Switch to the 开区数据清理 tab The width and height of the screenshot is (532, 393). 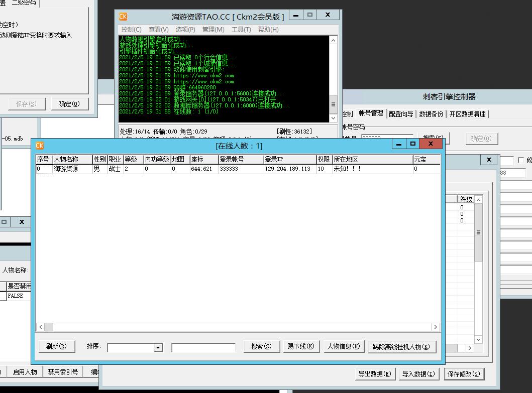pyautogui.click(x=467, y=114)
